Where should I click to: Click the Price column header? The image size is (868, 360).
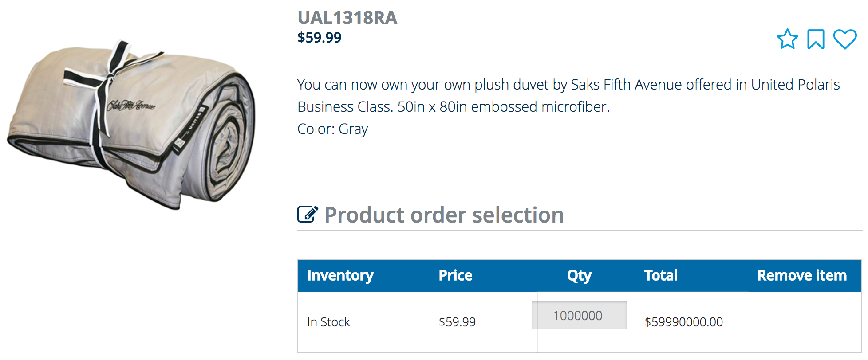(455, 275)
